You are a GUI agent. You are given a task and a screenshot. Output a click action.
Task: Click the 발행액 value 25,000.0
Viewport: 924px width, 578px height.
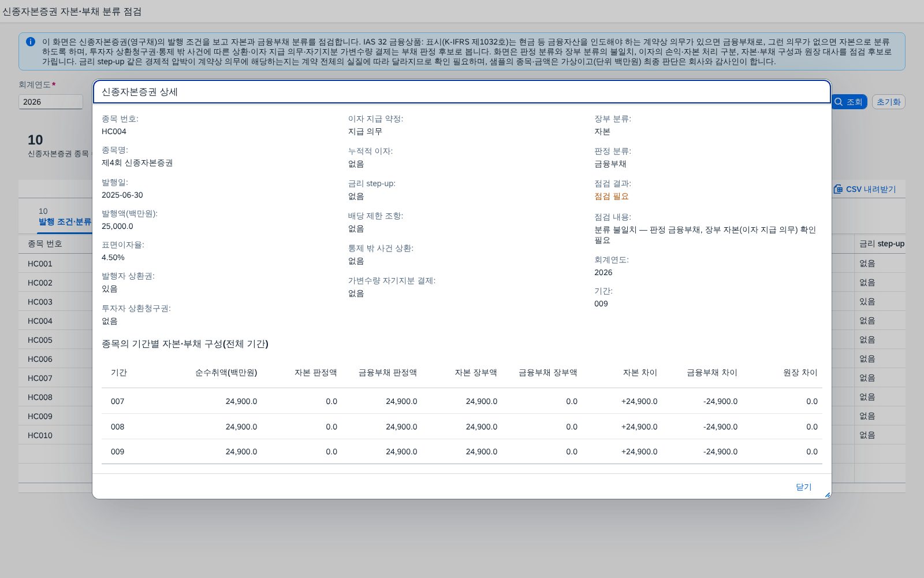coord(117,227)
